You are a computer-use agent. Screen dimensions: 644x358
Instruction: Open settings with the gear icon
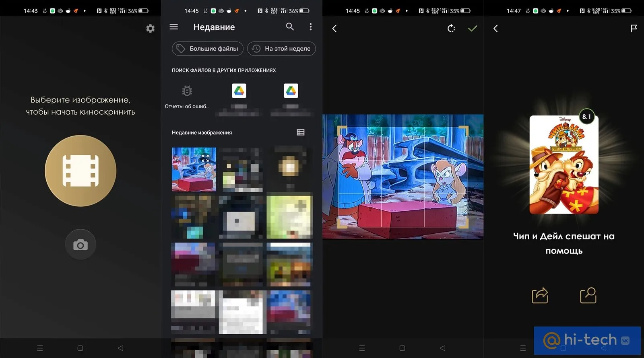150,29
